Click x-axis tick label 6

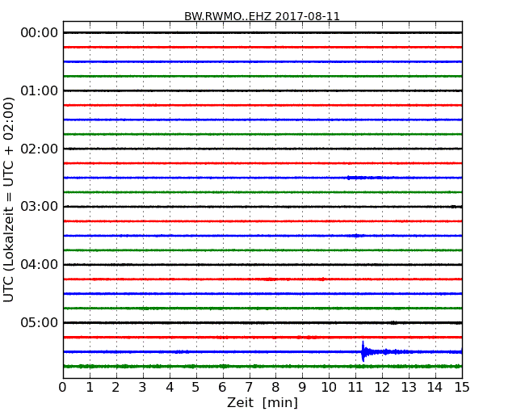[222, 388]
